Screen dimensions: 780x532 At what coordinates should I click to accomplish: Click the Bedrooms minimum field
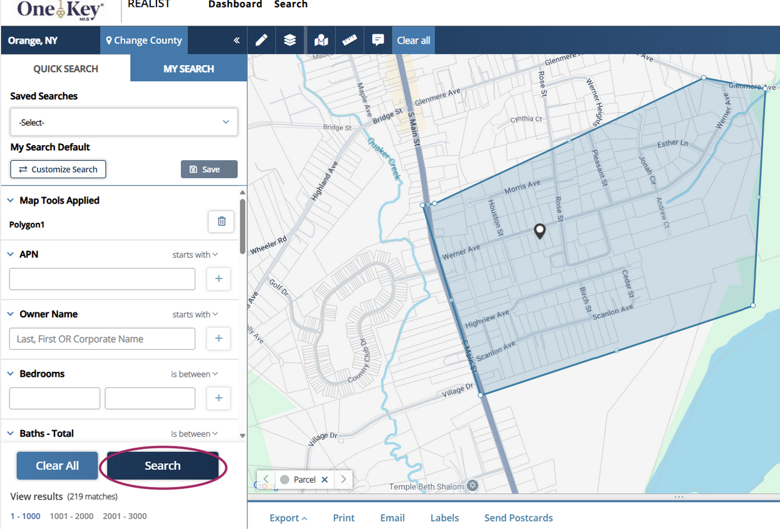[x=54, y=398]
